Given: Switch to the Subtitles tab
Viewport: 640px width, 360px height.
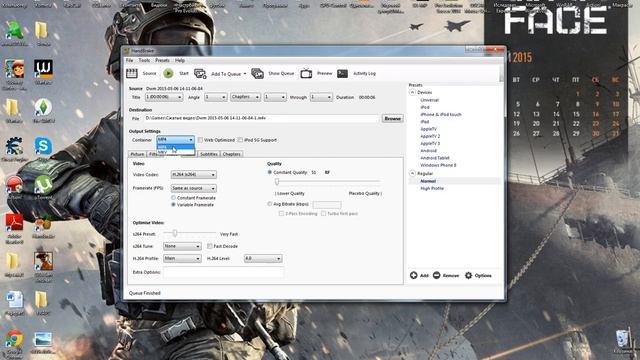Looking at the screenshot, I should 209,154.
